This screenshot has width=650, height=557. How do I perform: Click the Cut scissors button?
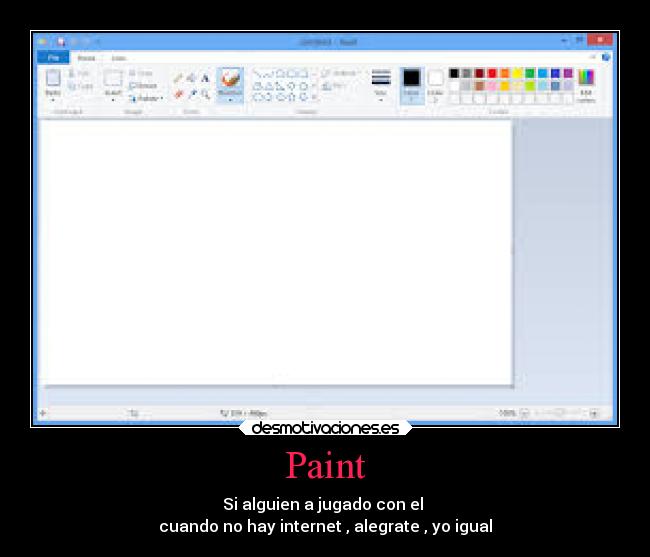point(80,73)
